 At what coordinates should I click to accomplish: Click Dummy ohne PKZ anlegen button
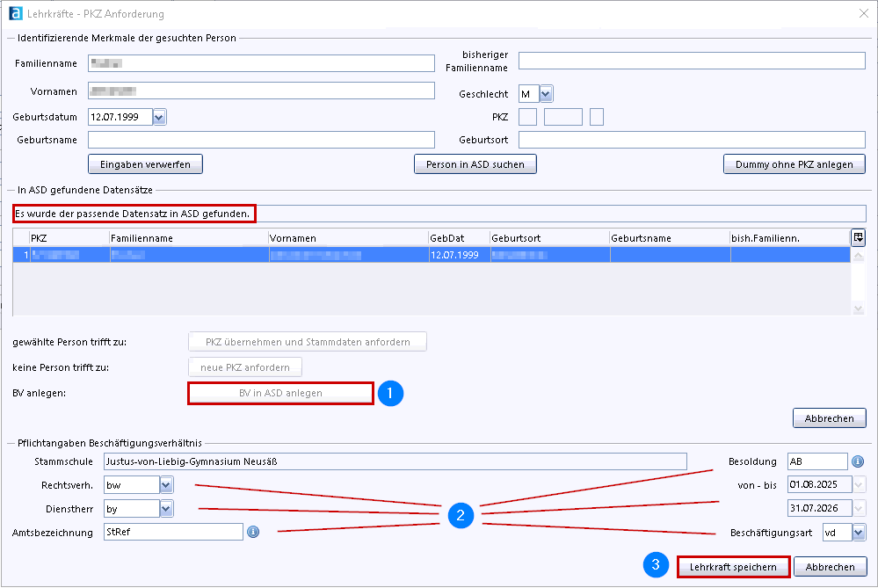tap(794, 164)
